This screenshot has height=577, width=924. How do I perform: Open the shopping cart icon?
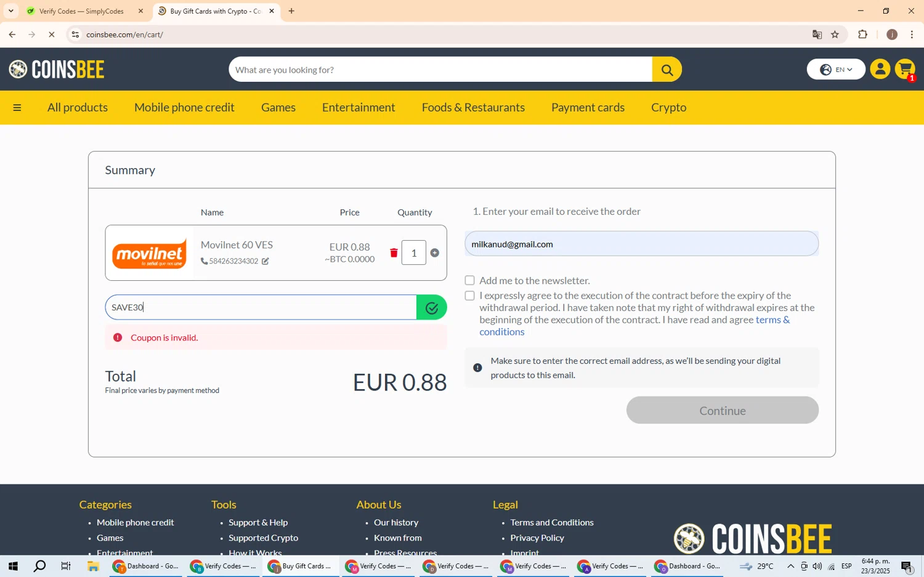906,69
